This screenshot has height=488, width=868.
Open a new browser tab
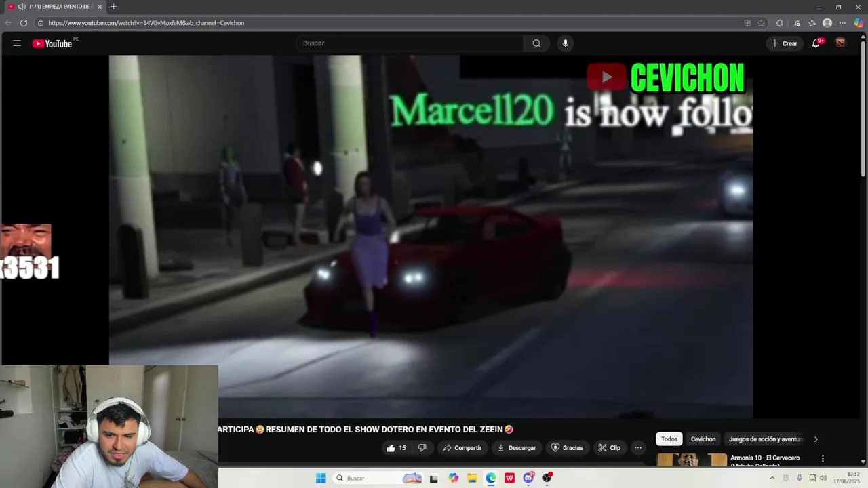coord(113,7)
